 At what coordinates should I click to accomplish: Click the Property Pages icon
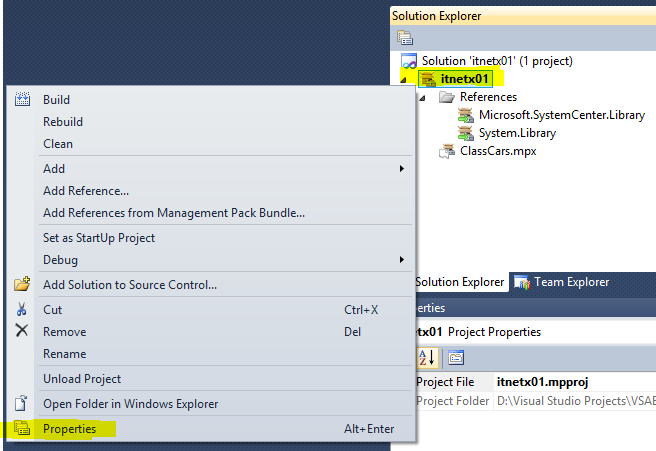(455, 357)
